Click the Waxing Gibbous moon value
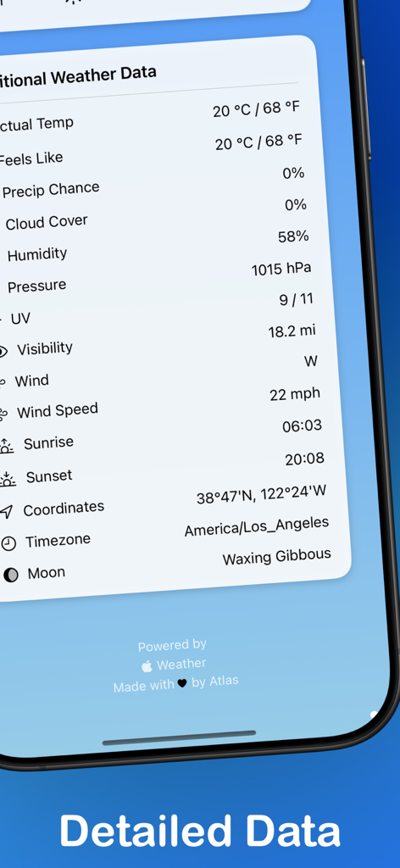The height and width of the screenshot is (868, 400). pyautogui.click(x=277, y=557)
